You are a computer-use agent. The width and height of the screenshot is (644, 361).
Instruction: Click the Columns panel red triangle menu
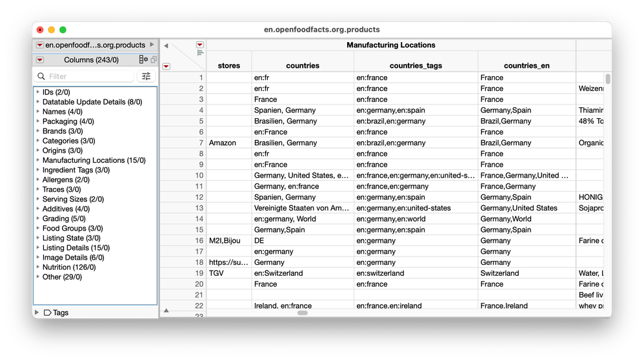coord(40,59)
